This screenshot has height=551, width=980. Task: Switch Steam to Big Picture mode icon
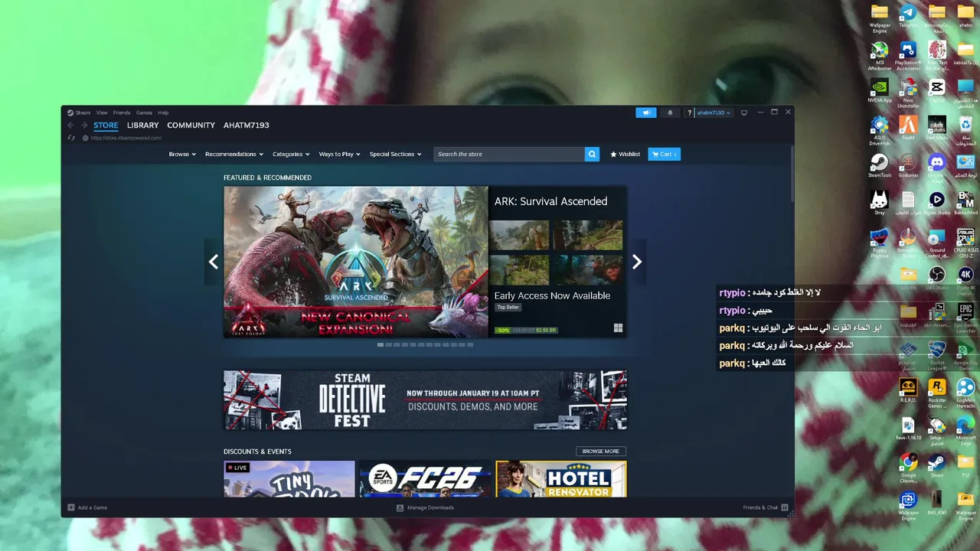click(743, 112)
